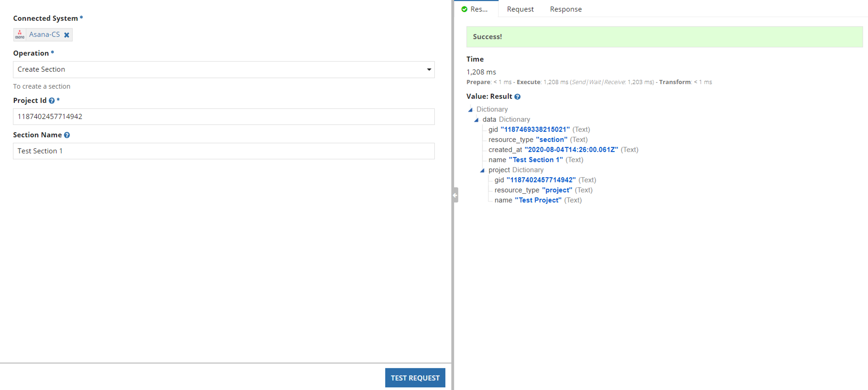868x390 pixels.
Task: Select project gid value "1187402457714942" in result
Action: coord(541,180)
